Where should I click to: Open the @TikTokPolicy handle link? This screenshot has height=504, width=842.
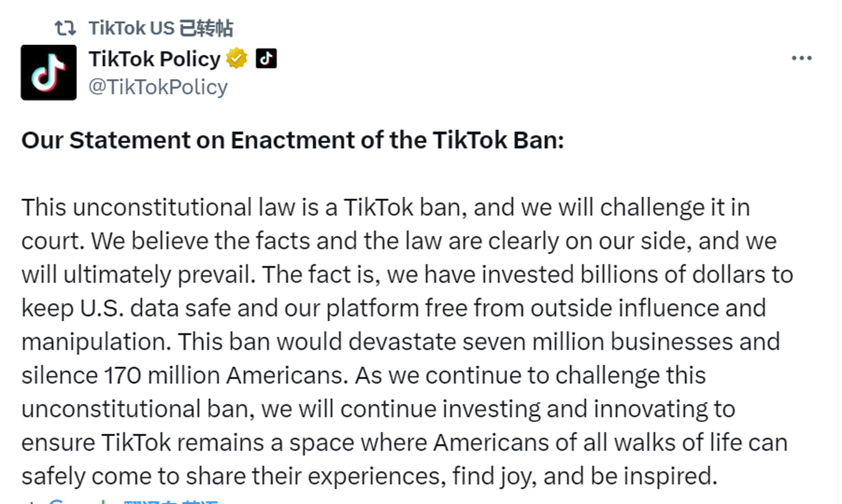158,86
